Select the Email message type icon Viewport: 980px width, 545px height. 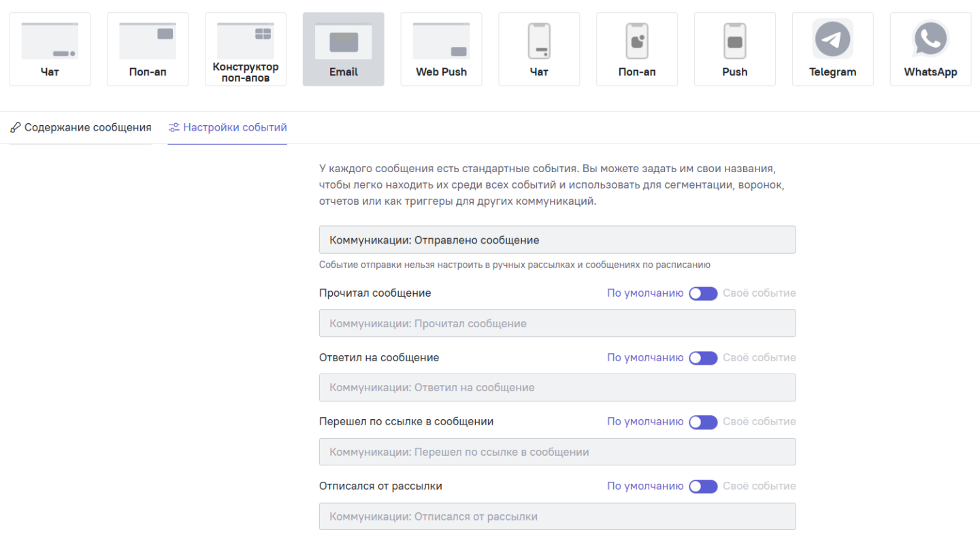pos(344,49)
